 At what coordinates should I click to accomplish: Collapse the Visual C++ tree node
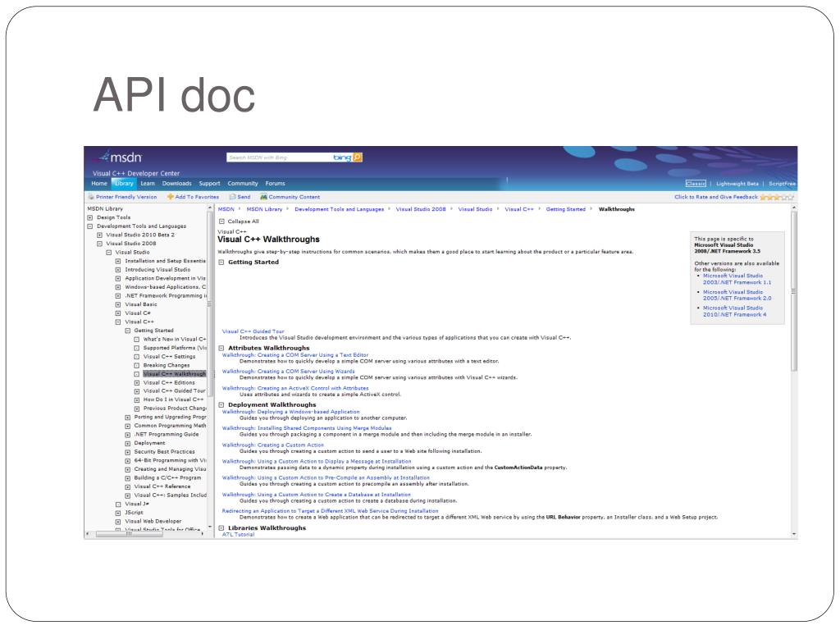pyautogui.click(x=118, y=322)
